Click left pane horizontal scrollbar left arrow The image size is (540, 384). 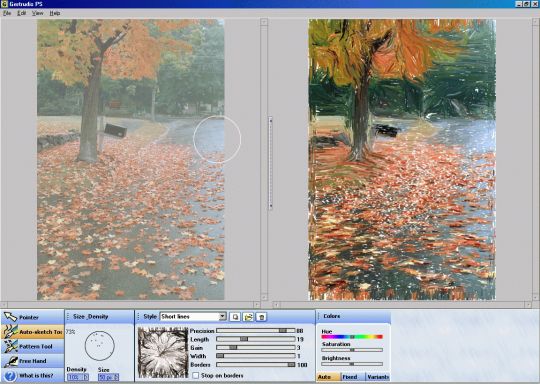tap(3, 304)
